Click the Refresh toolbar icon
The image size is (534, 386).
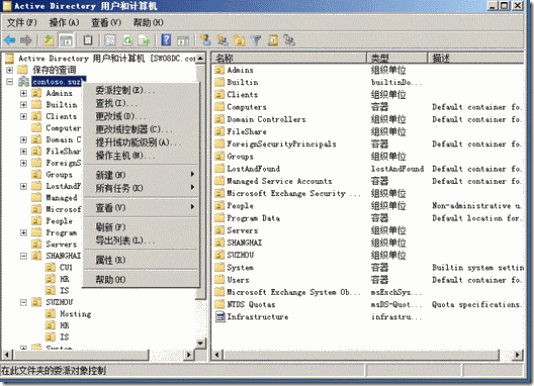pos(127,40)
